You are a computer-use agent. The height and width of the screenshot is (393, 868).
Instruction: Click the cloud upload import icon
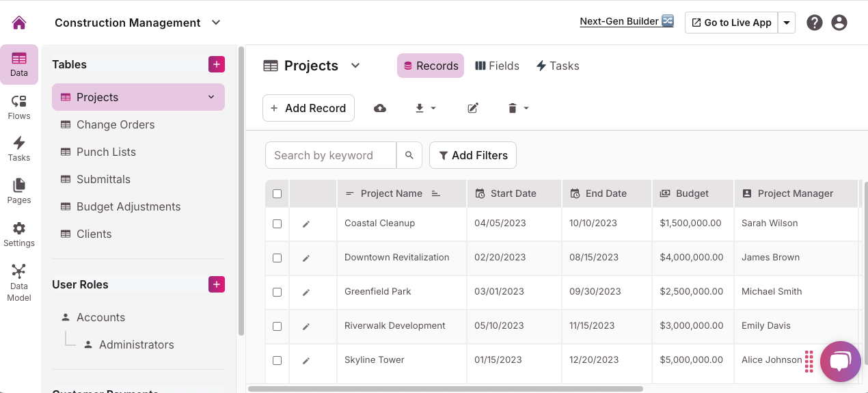(380, 108)
